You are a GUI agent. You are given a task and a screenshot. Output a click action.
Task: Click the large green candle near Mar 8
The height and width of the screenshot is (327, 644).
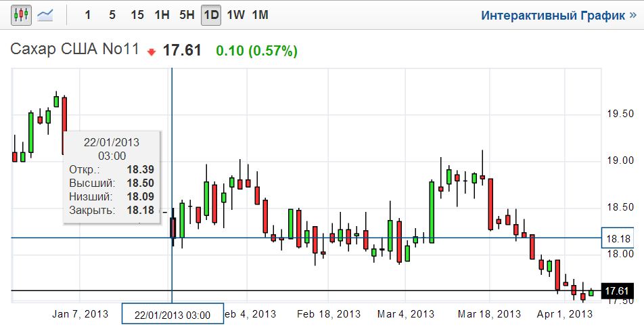click(x=432, y=211)
